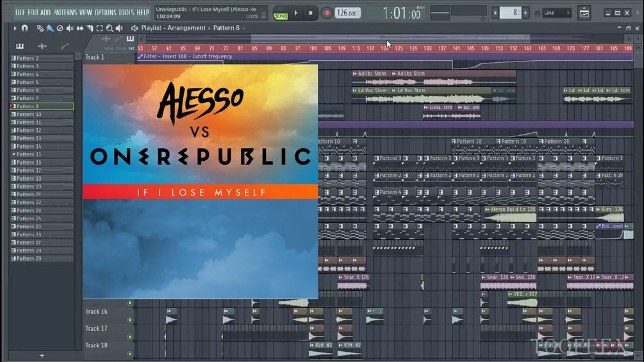This screenshot has height=362, width=644.
Task: Click arrow after Pattern 8 breadcrumb
Action: tap(244, 28)
